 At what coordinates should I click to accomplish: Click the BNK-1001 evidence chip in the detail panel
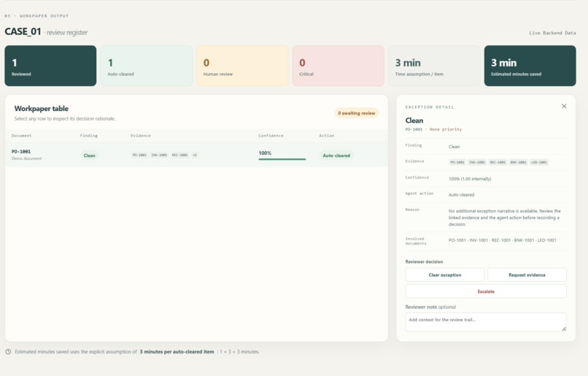pos(518,162)
